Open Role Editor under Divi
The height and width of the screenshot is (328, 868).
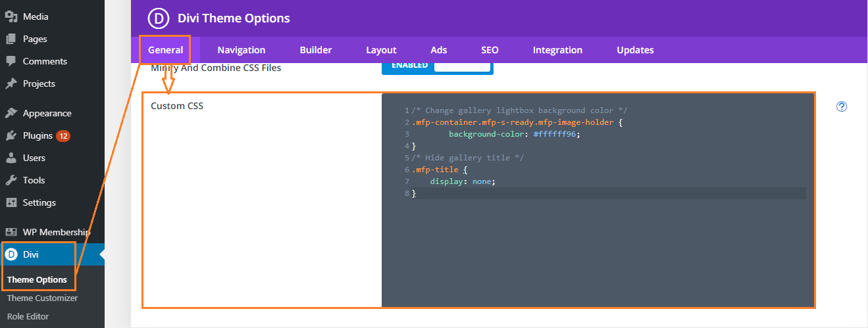28,316
